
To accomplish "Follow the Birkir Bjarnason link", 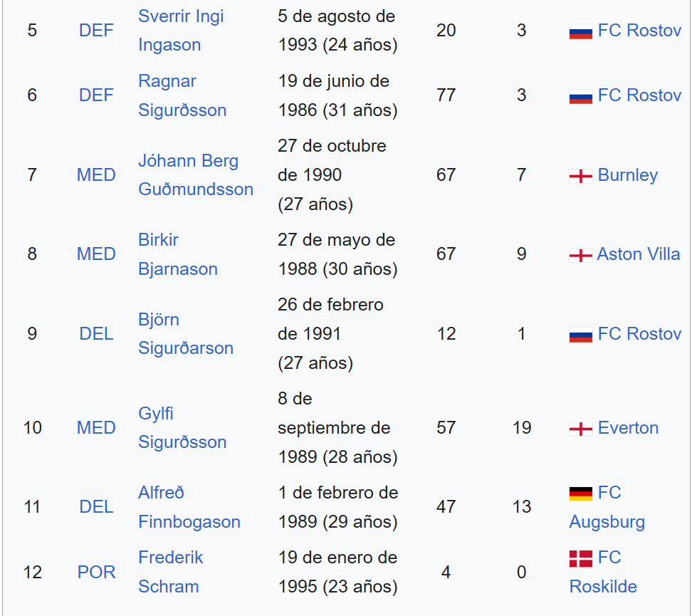I will click(x=178, y=254).
